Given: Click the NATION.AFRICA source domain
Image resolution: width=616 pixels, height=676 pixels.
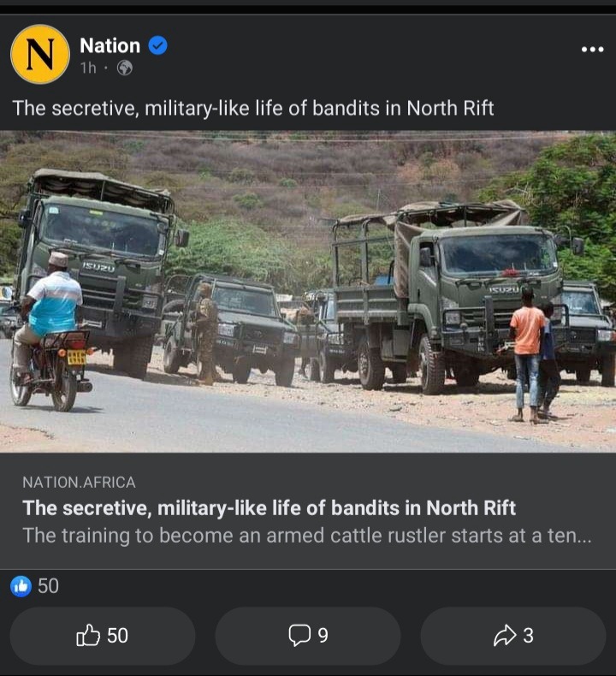Looking at the screenshot, I should 79,482.
